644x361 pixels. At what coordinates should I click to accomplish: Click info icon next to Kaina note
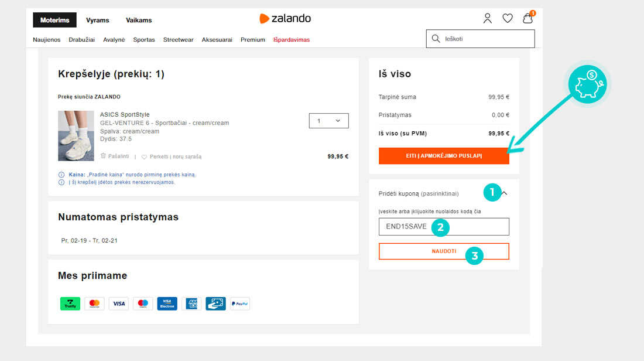tap(61, 175)
